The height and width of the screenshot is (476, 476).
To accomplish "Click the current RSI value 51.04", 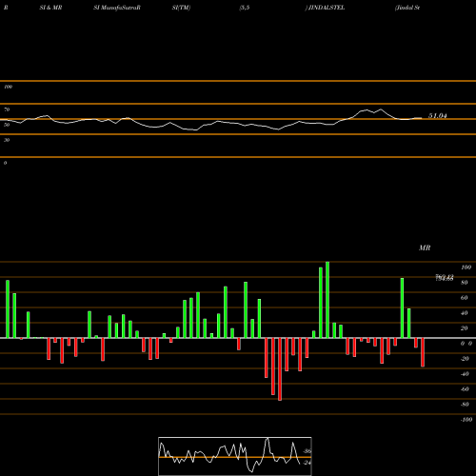I will tap(438, 116).
